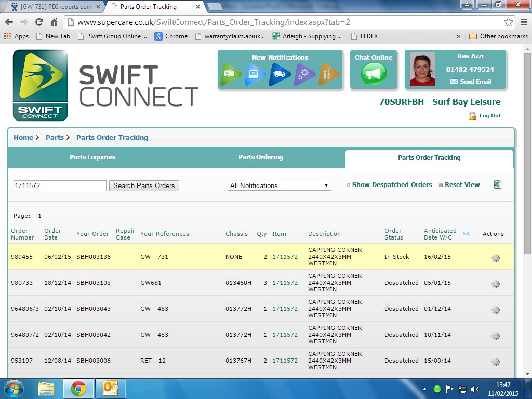Click the Reset View option
The image size is (532, 399).
coord(459,185)
